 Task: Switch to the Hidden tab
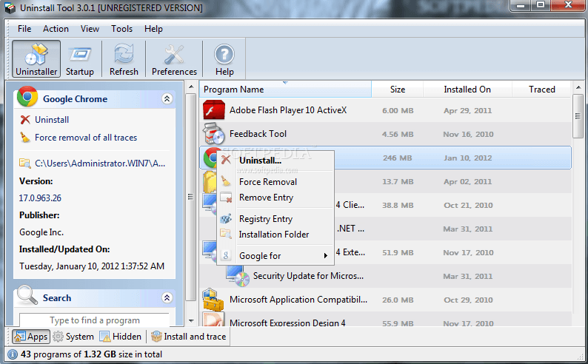[x=121, y=337]
